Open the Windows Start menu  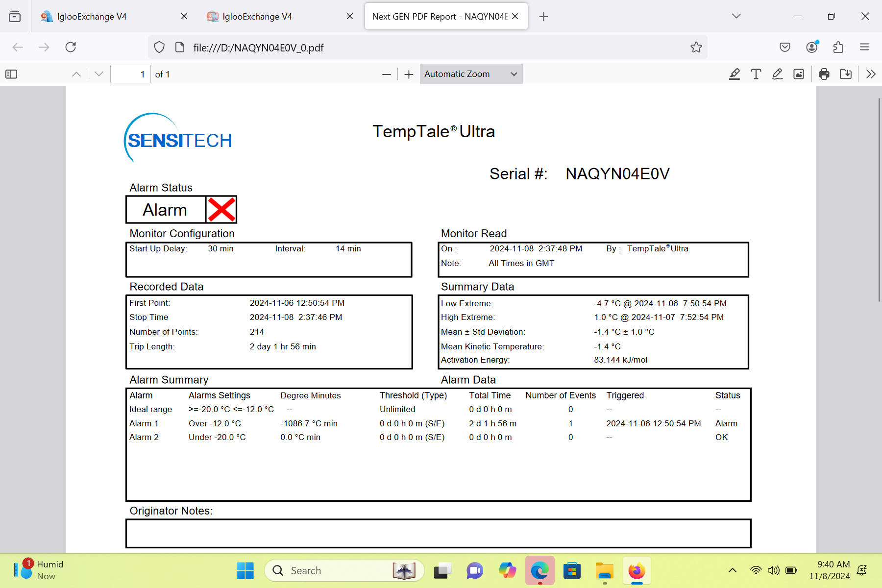(x=245, y=571)
